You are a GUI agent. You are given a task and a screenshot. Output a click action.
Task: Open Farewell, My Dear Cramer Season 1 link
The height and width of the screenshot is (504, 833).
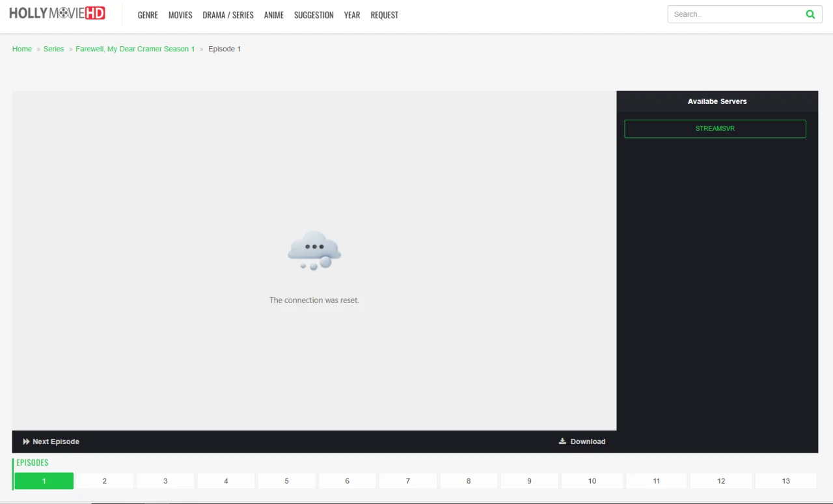[x=135, y=49]
